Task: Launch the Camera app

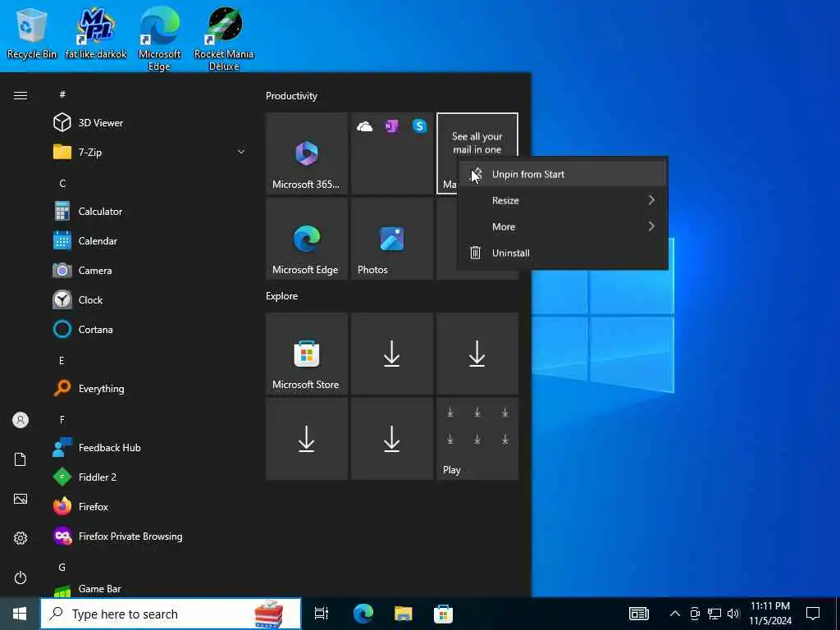Action: tap(150, 270)
